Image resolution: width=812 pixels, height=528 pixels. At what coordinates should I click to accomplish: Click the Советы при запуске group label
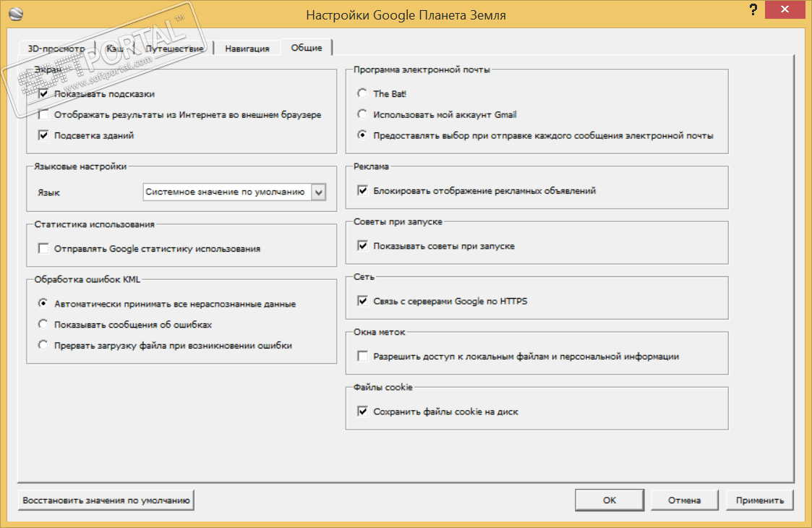(398, 221)
